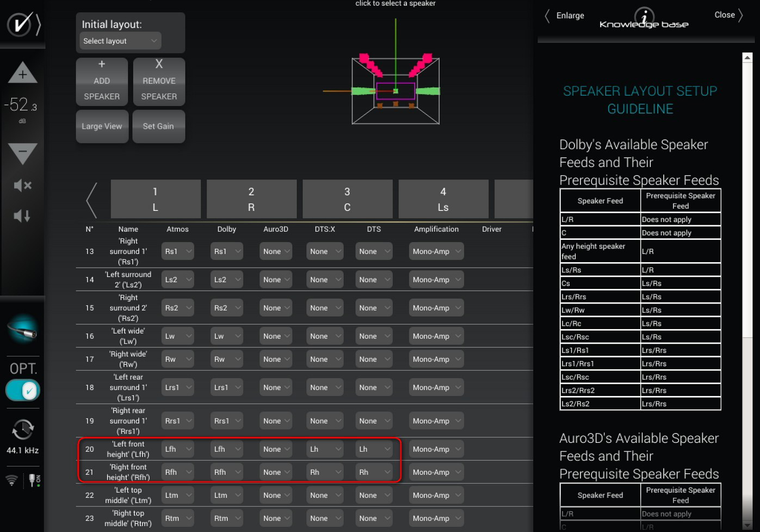Image resolution: width=760 pixels, height=532 pixels.
Task: Open Atmos dropdown for Left wide speaker
Action: (177, 336)
